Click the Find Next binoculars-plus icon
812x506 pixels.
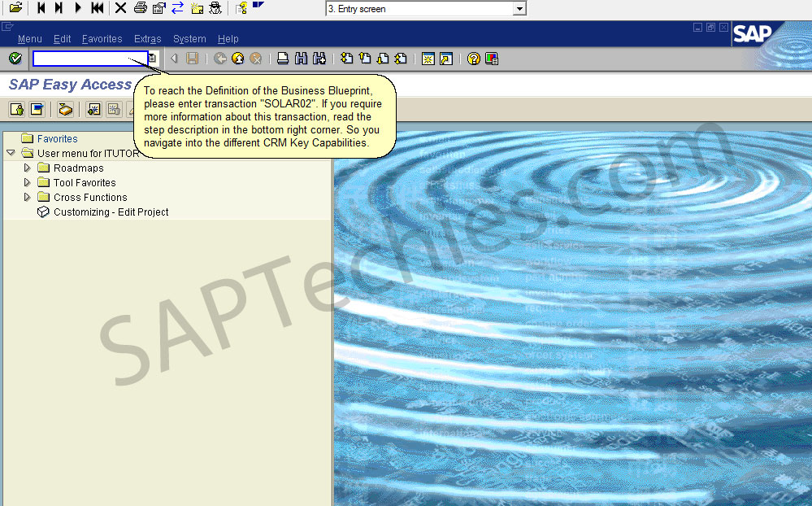[x=319, y=59]
